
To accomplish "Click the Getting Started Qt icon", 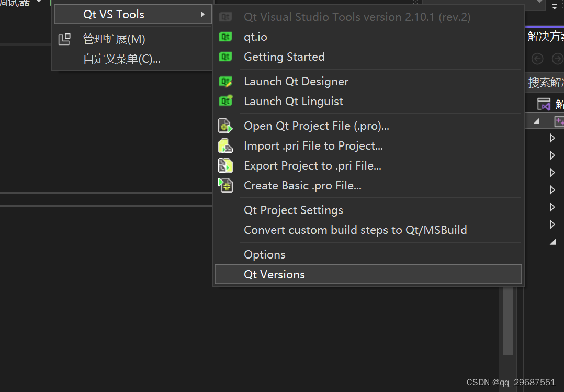I will click(x=225, y=57).
